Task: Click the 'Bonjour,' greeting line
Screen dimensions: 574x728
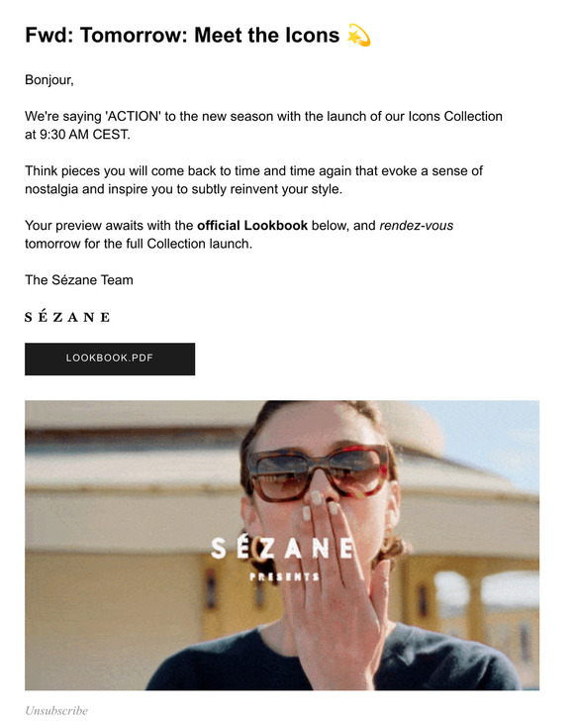Action: pos(49,80)
